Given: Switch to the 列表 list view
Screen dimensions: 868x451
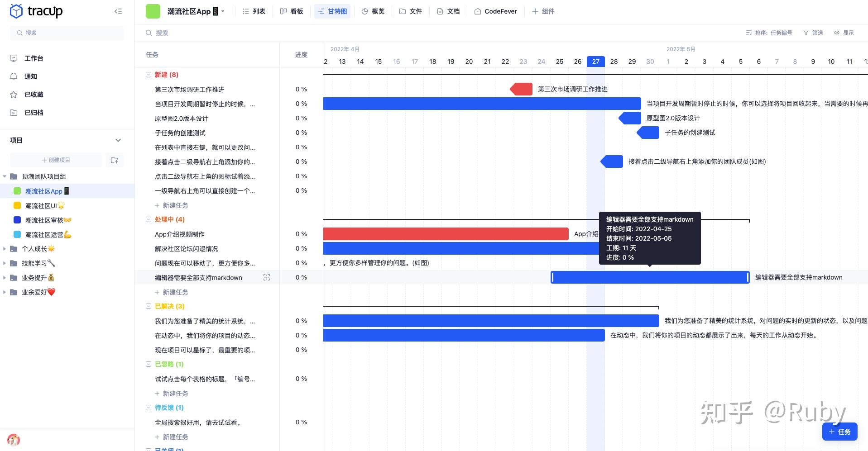Looking at the screenshot, I should (x=254, y=11).
